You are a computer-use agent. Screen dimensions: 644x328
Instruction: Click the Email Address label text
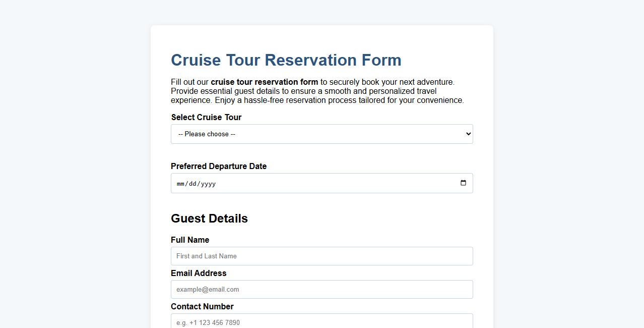pyautogui.click(x=199, y=273)
